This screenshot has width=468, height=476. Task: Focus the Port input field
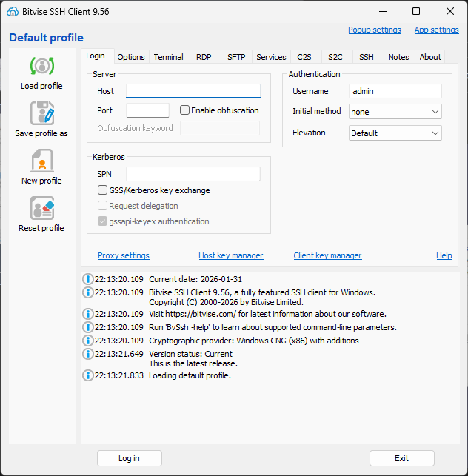[x=147, y=110]
